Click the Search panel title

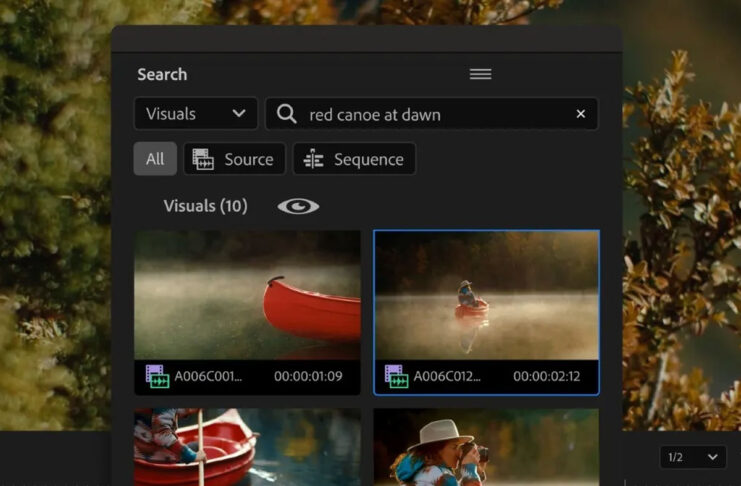(x=162, y=74)
